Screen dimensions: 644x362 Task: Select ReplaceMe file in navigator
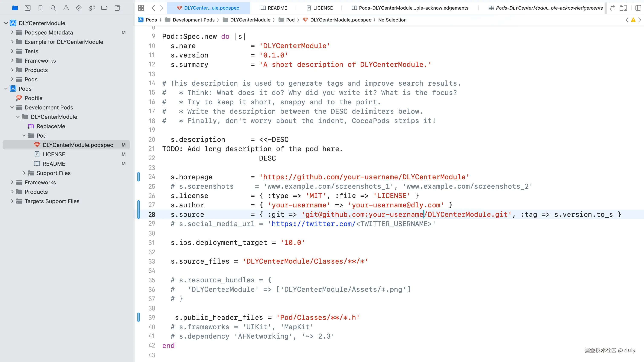coord(66,126)
